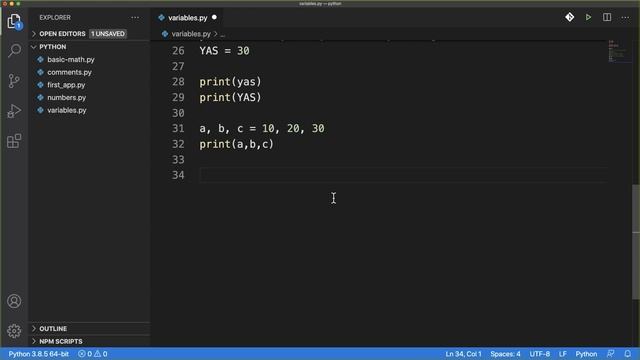
Task: Click Ln 34, Col 1 in status bar
Action: coord(463,354)
